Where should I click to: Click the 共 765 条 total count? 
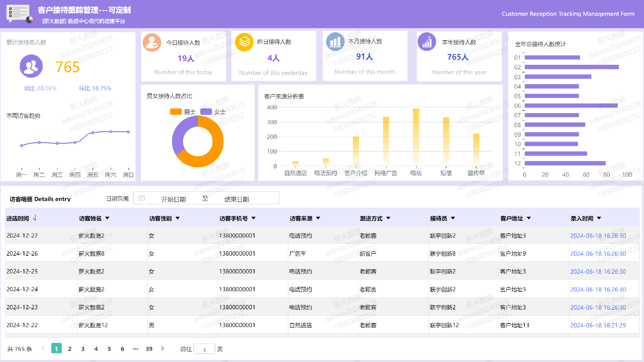(x=20, y=349)
